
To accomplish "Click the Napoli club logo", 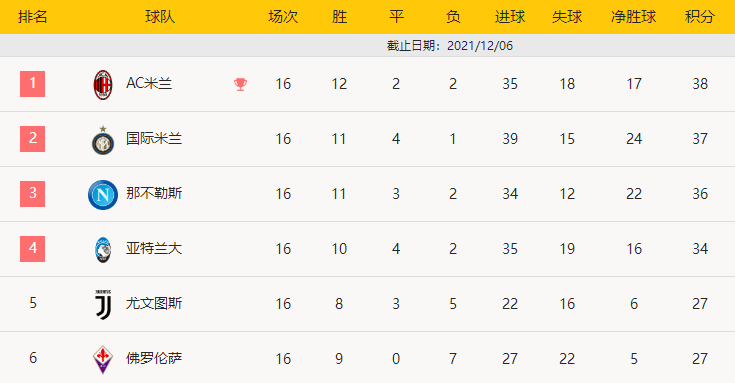I will coord(103,195).
